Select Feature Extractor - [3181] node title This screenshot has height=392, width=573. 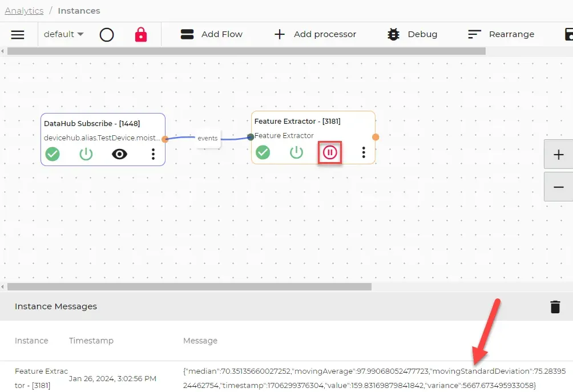[x=297, y=122]
